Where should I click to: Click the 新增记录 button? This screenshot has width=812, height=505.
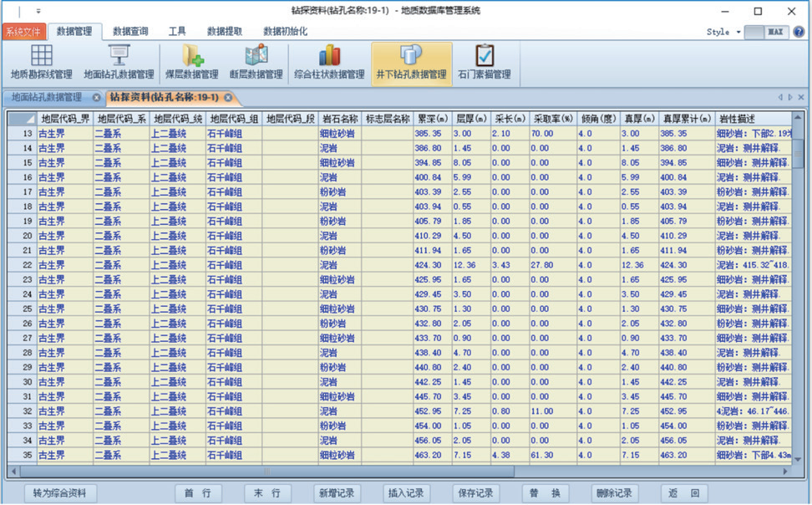[337, 493]
